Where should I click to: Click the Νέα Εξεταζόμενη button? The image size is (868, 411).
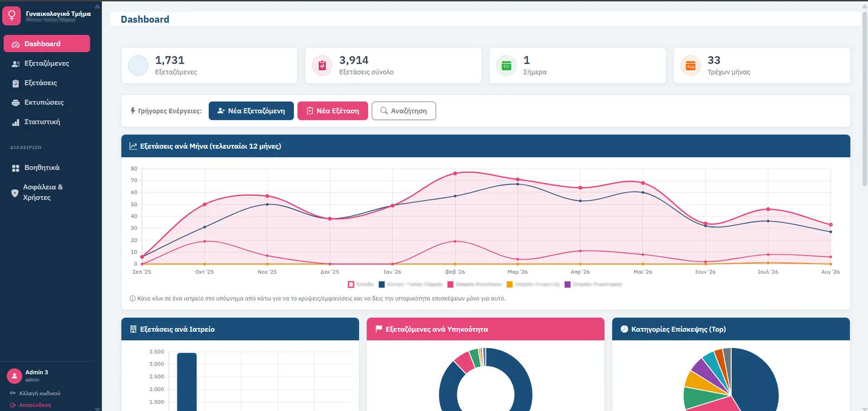pos(251,111)
